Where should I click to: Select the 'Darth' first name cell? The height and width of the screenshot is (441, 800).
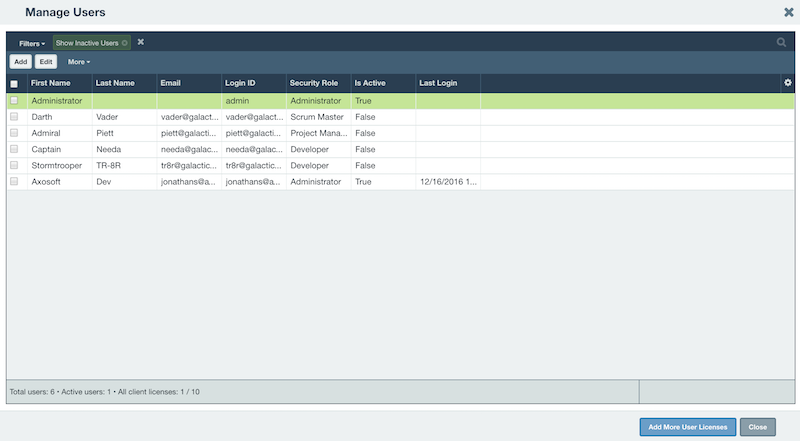(x=60, y=117)
